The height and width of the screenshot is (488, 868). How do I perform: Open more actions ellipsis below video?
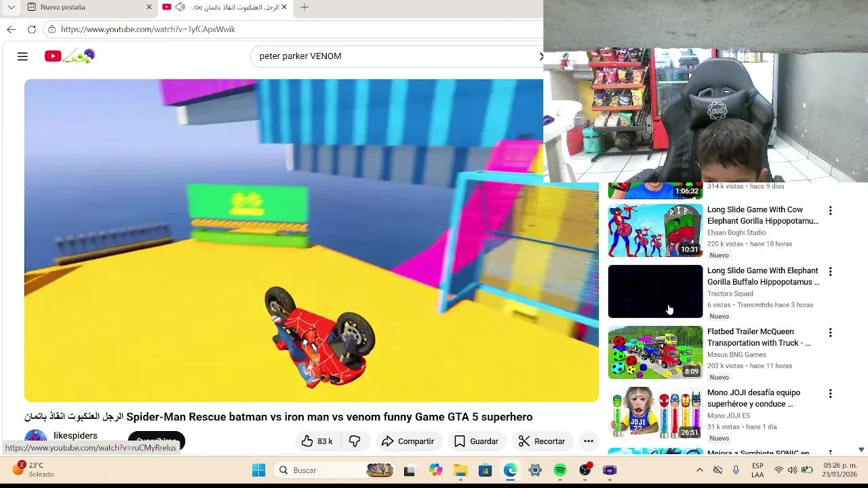589,441
